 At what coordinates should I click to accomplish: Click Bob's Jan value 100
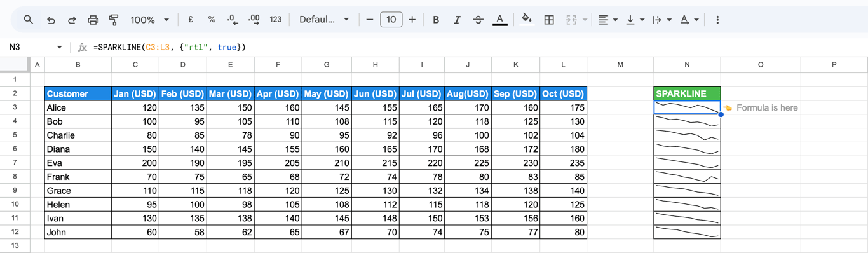coord(135,121)
